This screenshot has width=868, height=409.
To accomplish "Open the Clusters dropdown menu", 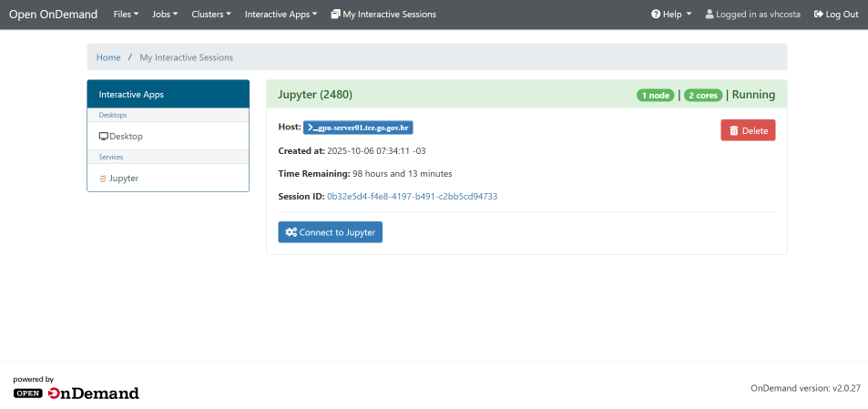I will 210,15.
